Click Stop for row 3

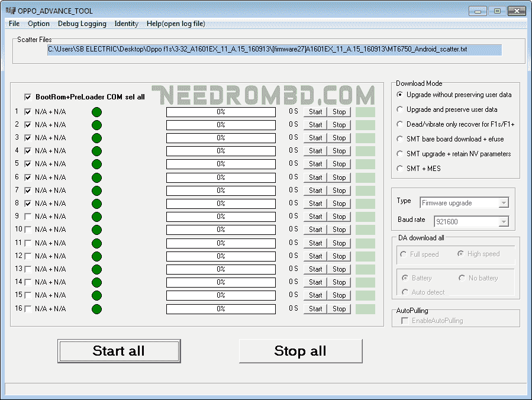click(x=339, y=138)
